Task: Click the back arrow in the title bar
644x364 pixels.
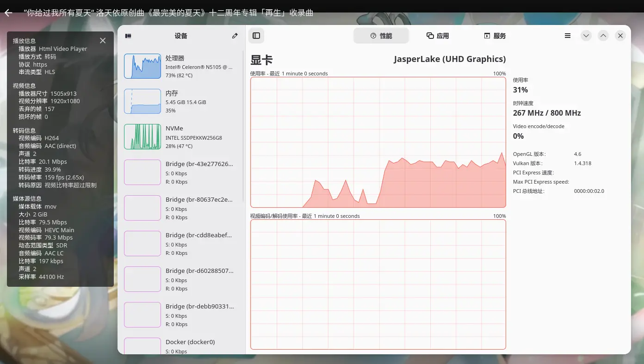Action: 7,12
